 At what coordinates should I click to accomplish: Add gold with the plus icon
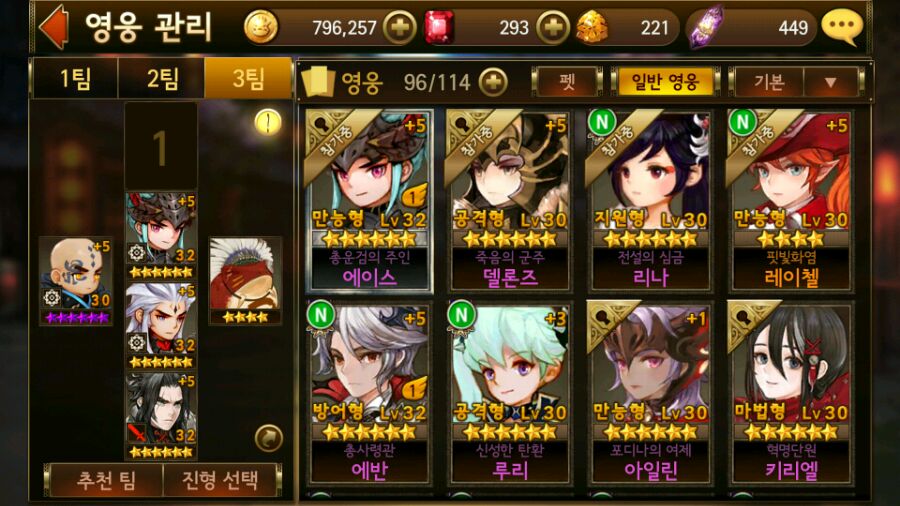click(399, 28)
